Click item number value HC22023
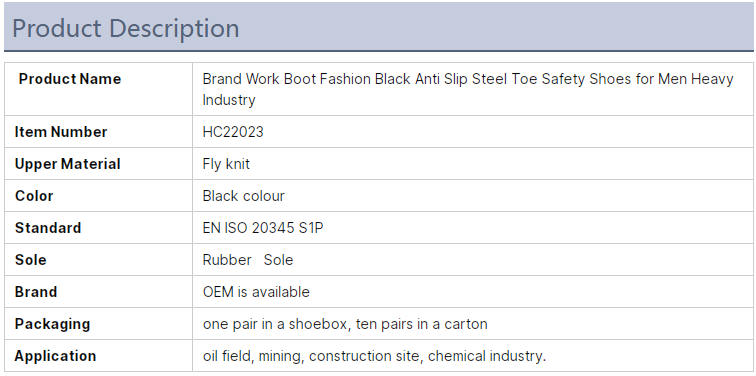The image size is (756, 376). click(x=233, y=132)
